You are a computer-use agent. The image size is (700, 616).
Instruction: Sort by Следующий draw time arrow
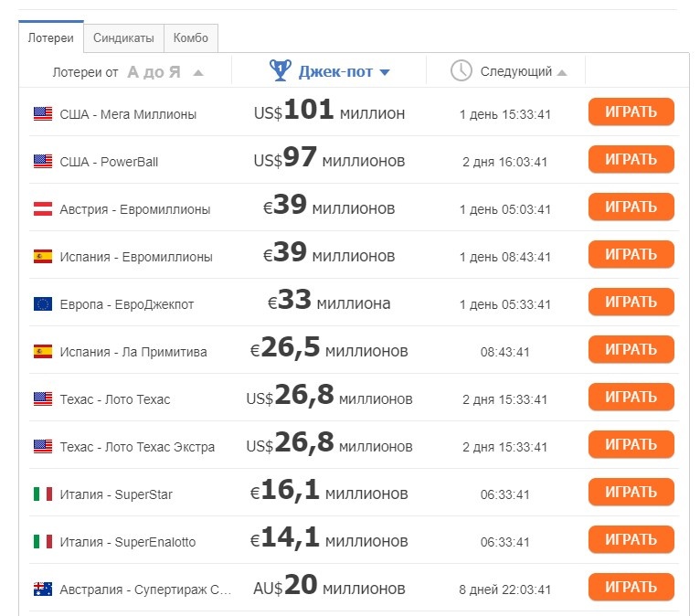[x=562, y=72]
